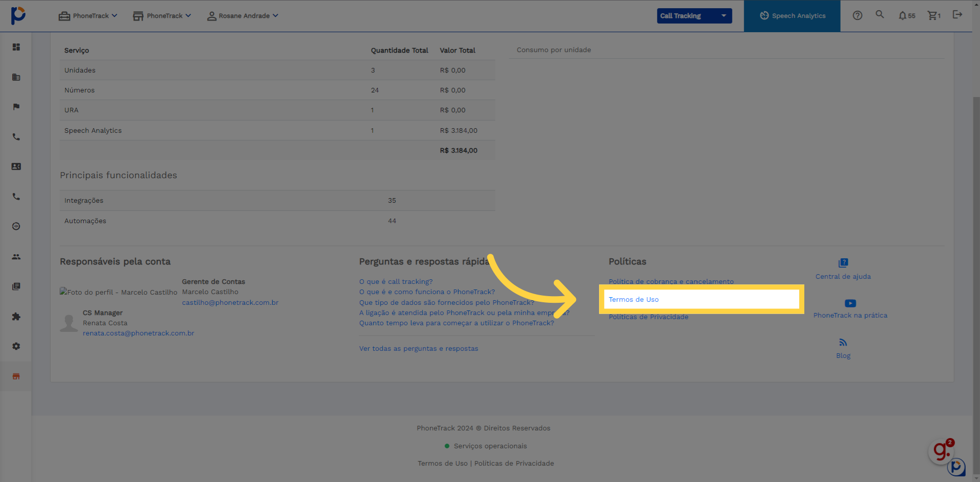Open the reports newspaper icon in sidebar
The image size is (980, 482).
(16, 286)
